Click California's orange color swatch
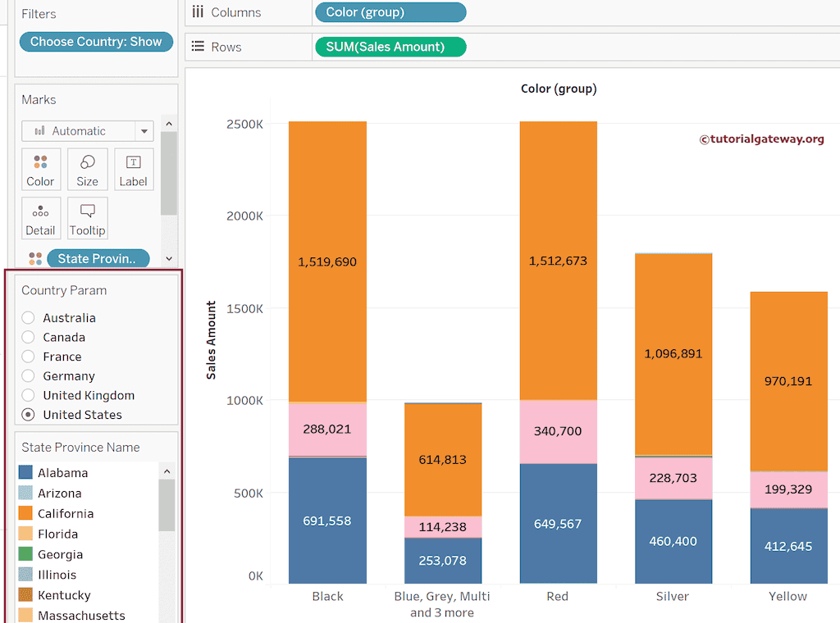 coord(25,513)
